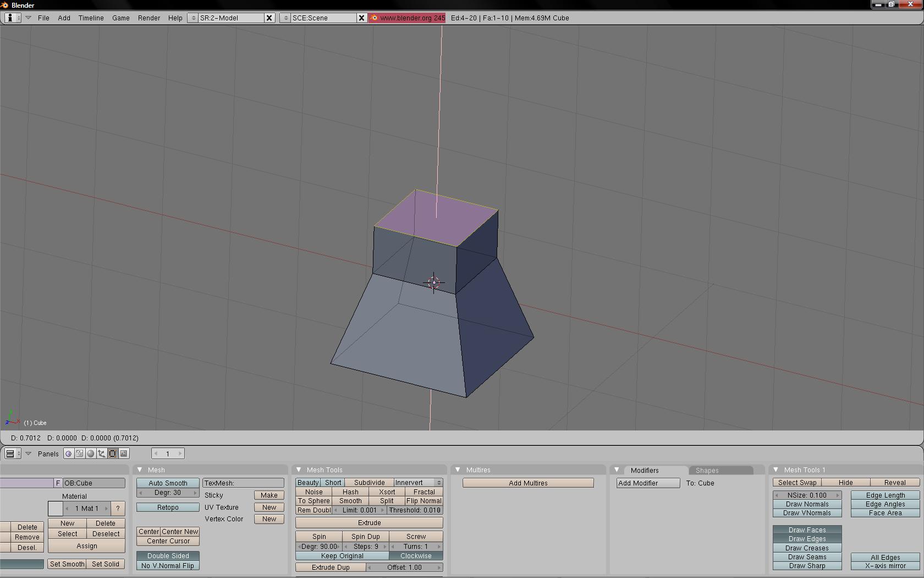Toggle the Auto Smooth option
The width and height of the screenshot is (924, 578).
point(168,483)
